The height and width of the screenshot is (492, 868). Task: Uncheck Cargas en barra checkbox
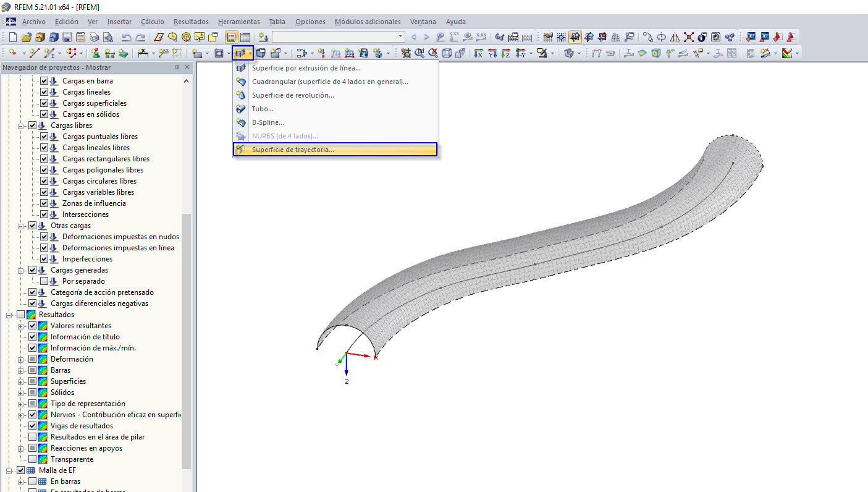point(44,81)
